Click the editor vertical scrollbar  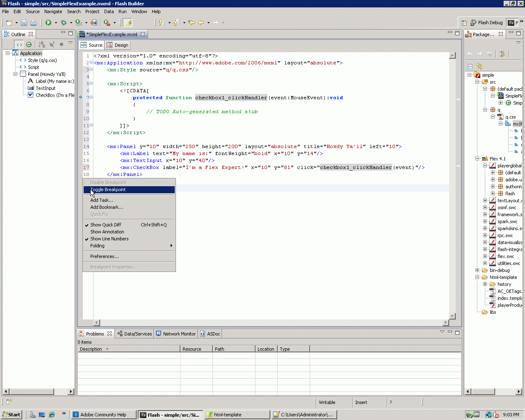pyautogui.click(x=452, y=186)
